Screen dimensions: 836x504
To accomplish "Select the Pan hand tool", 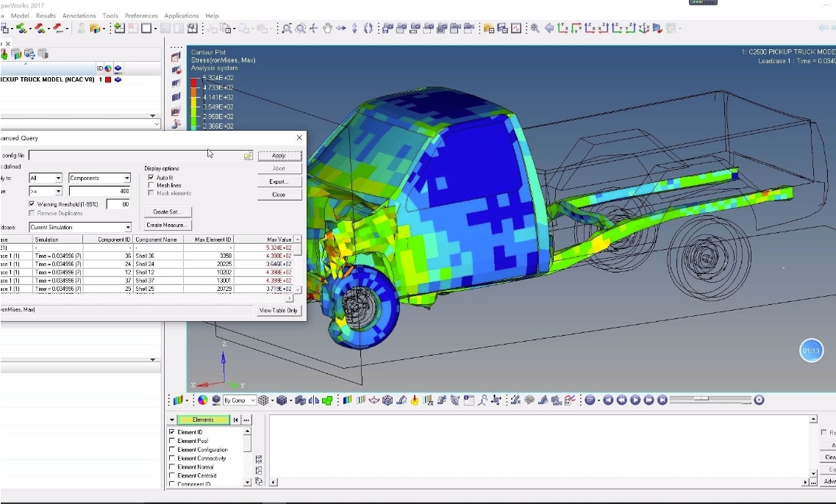I will 327,29.
